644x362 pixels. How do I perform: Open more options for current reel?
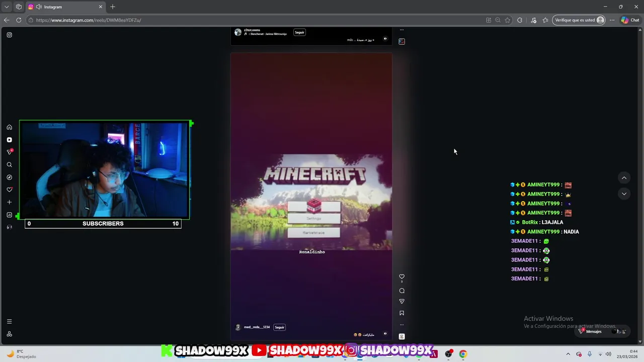coord(401,324)
